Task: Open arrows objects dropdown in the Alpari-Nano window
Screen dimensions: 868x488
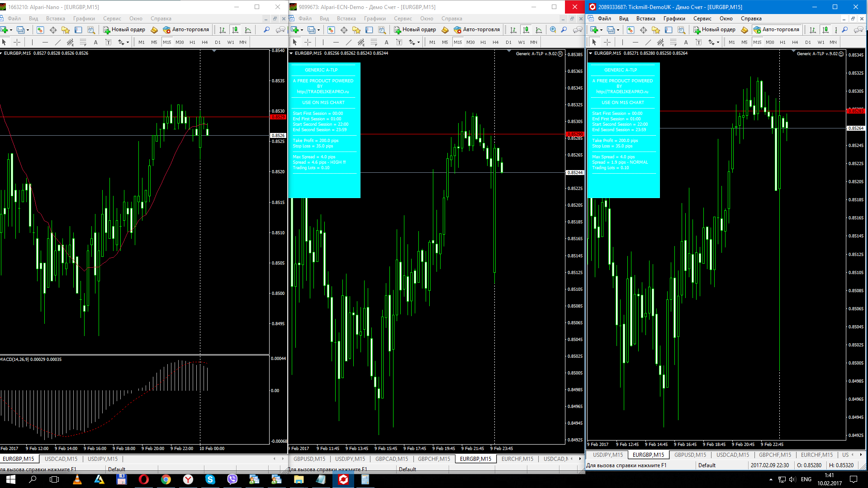Action: click(x=128, y=43)
